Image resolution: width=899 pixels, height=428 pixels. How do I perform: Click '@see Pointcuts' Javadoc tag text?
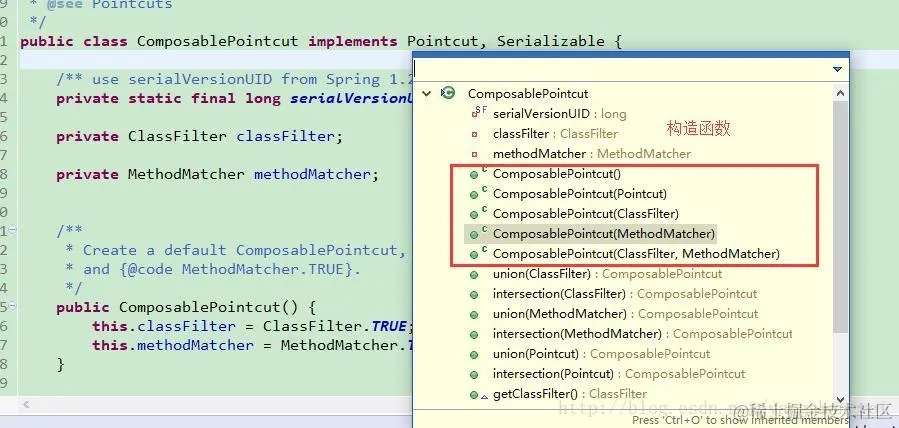click(x=109, y=5)
